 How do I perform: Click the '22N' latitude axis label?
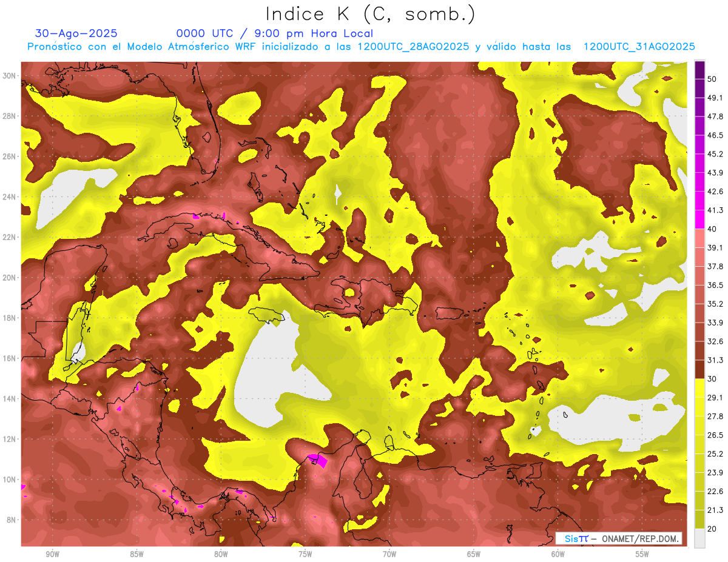pos(10,237)
